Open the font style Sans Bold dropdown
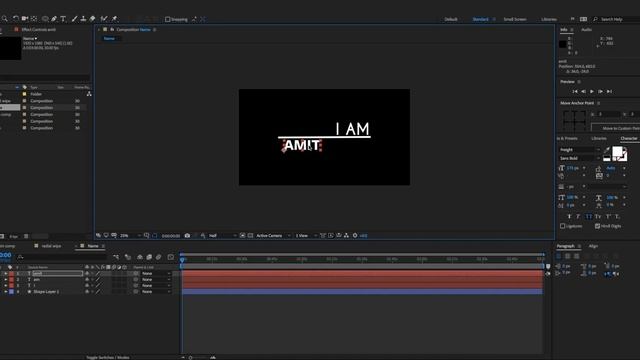 (579, 158)
